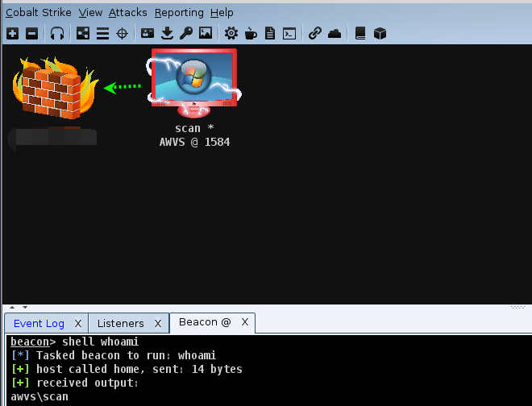Image resolution: width=532 pixels, height=406 pixels.
Task: Select the Beacon @ tab
Action: [205, 322]
